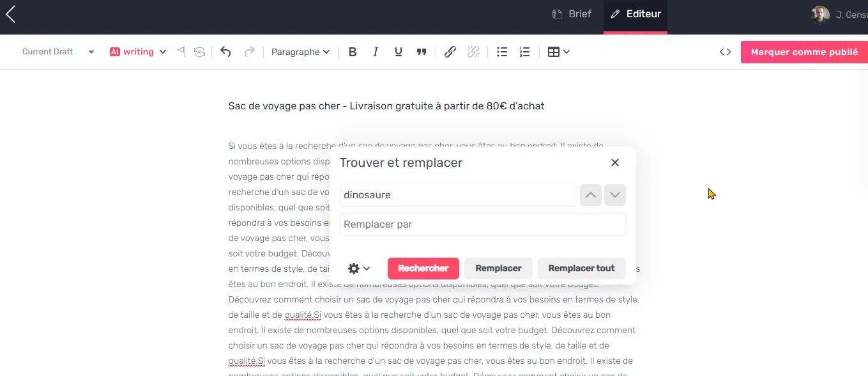
Task: Toggle numbered list
Action: pyautogui.click(x=525, y=52)
